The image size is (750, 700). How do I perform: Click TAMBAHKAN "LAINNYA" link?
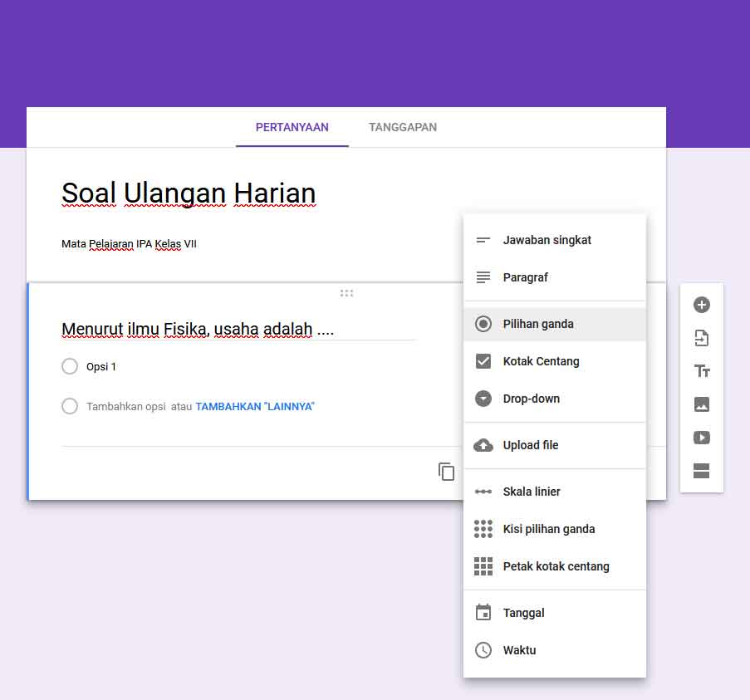coord(255,406)
